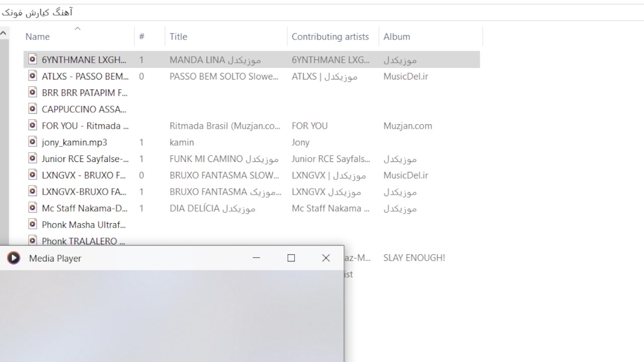Select file name ATLXS - PASSO BEM...

pos(85,76)
